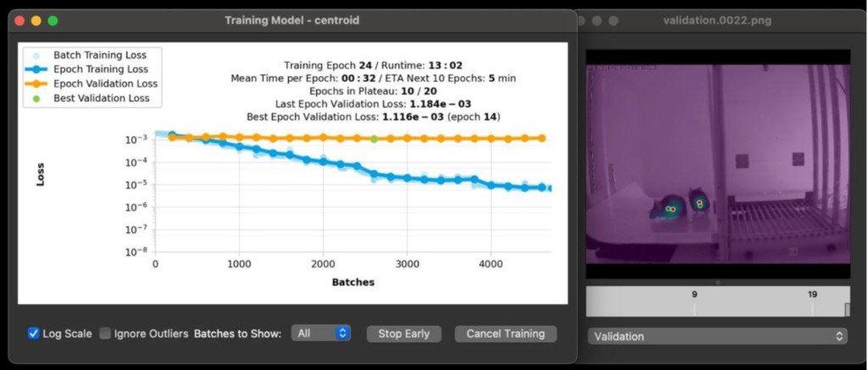
Task: Click the Batches x-axis label
Action: pos(353,282)
